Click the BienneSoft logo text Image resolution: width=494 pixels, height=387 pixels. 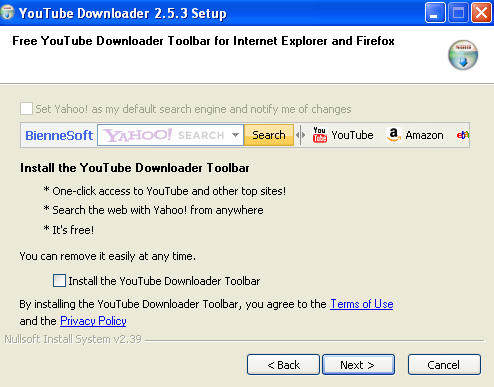[59, 135]
